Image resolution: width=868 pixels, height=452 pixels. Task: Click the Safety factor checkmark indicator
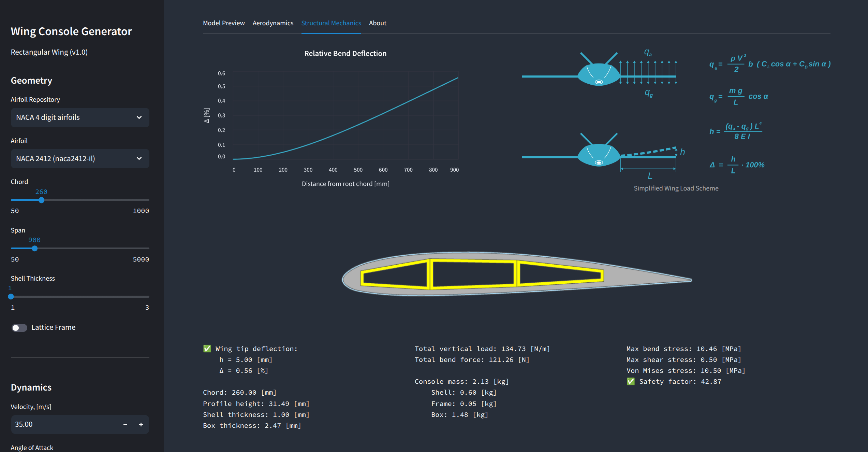[631, 381]
